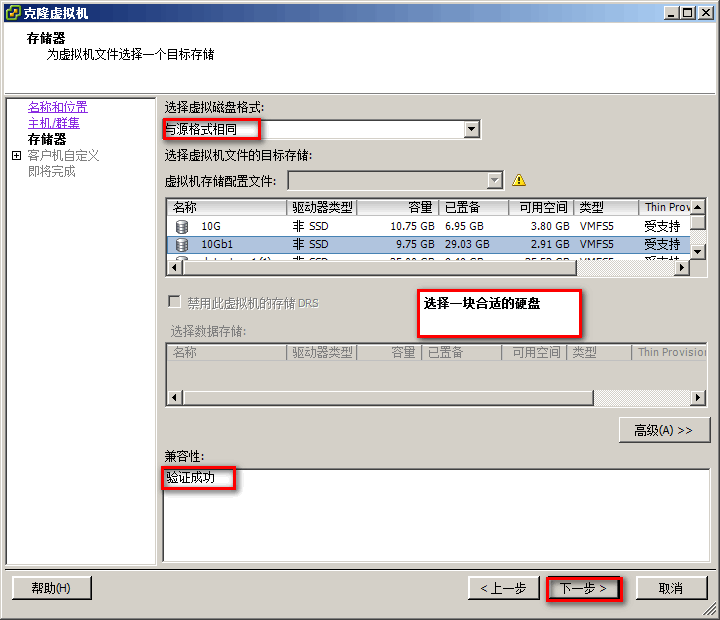Click the 10G datastore disk icon
The width and height of the screenshot is (720, 620).
182,226
